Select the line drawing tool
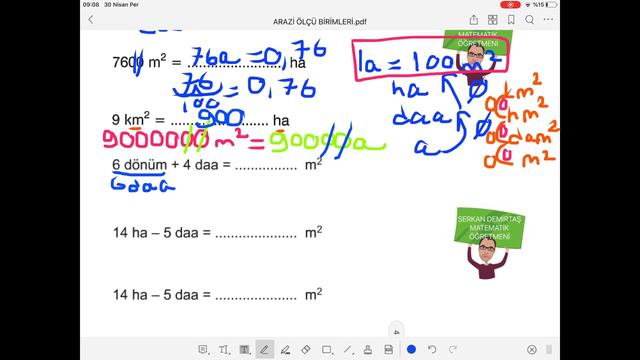The image size is (640, 360). pos(347,349)
